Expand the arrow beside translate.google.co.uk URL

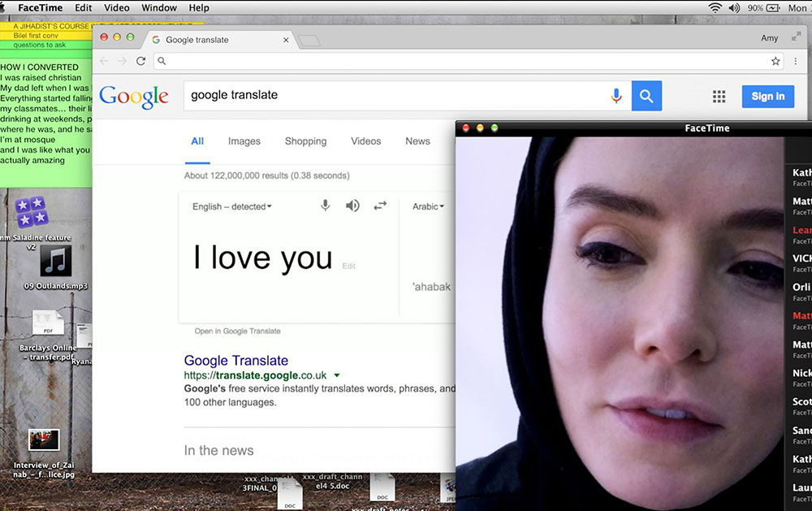pyautogui.click(x=337, y=375)
